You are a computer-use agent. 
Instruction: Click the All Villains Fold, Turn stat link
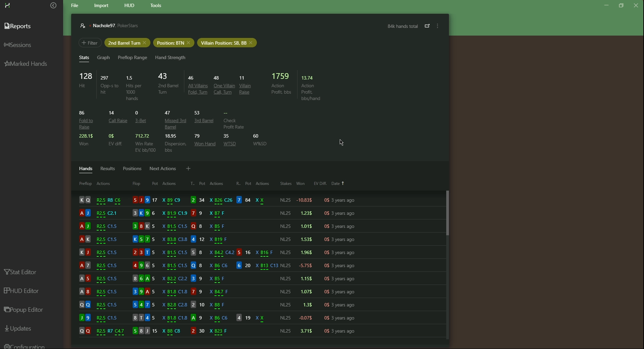pos(198,89)
